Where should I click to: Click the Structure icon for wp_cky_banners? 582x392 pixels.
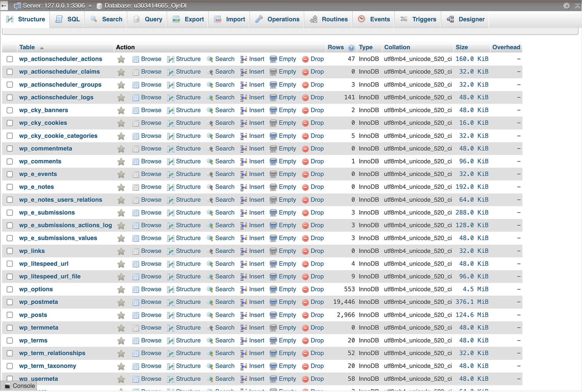pos(170,111)
